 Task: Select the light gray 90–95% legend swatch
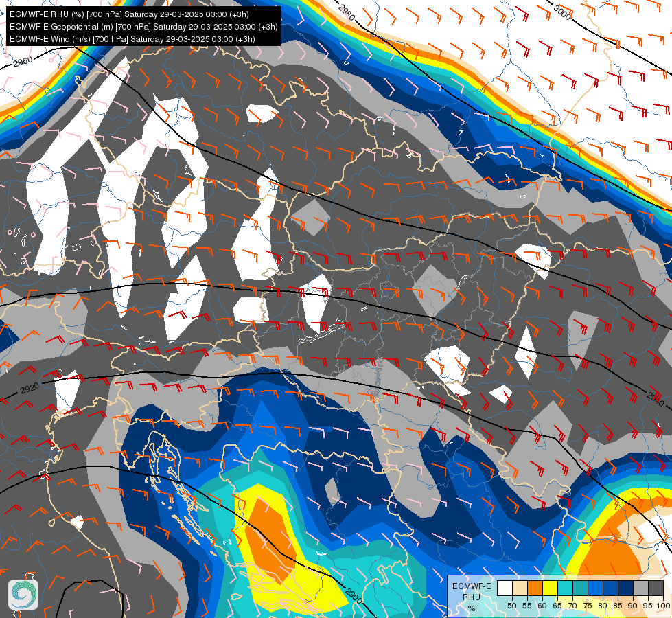pyautogui.click(x=640, y=588)
